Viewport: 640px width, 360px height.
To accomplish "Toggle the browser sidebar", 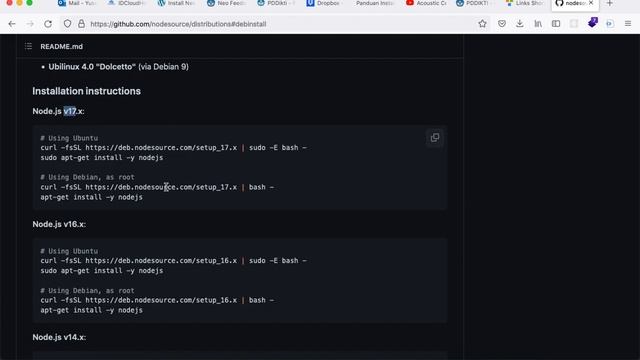I will pyautogui.click(x=556, y=24).
